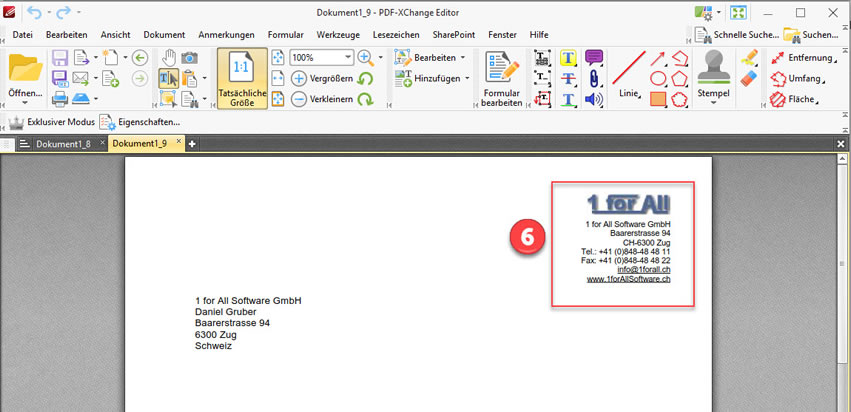This screenshot has width=851, height=412.
Task: Open the Lesezeichen menu
Action: (396, 35)
